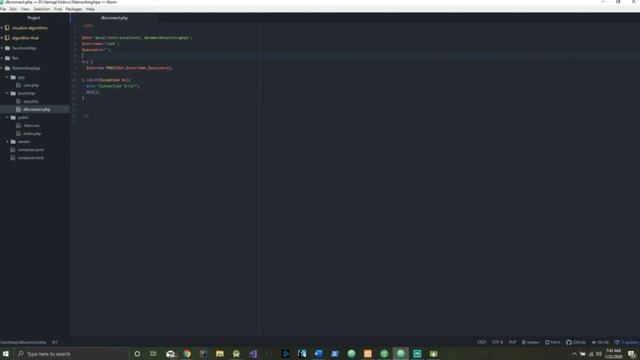The width and height of the screenshot is (640, 360).
Task: Open the Windows notification center
Action: pos(632,354)
